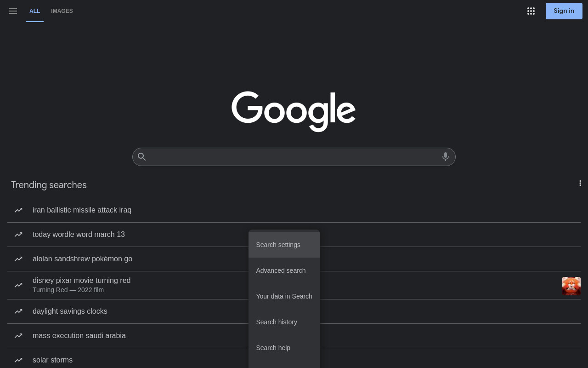588x368 pixels.
Task: Click trend arrow beside today wordle word
Action: coord(18,235)
